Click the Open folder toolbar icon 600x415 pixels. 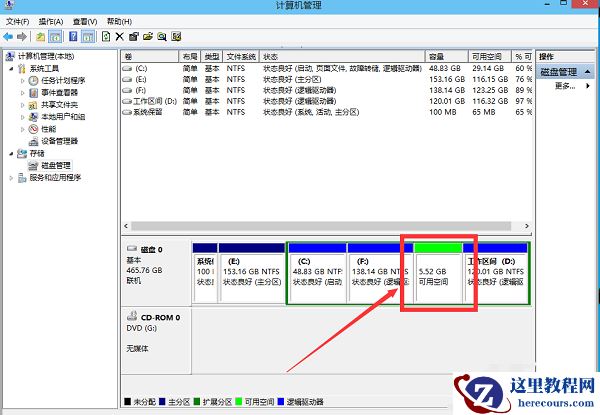[x=148, y=37]
